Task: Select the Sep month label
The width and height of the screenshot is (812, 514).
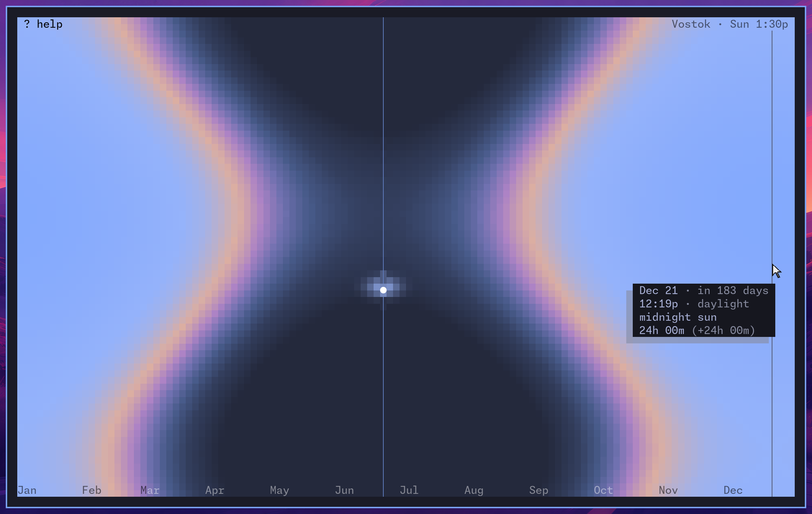Action: (x=539, y=490)
